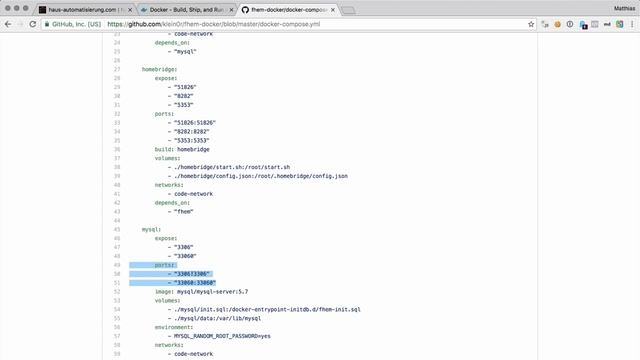Click the 'environment:' key

coord(173,327)
